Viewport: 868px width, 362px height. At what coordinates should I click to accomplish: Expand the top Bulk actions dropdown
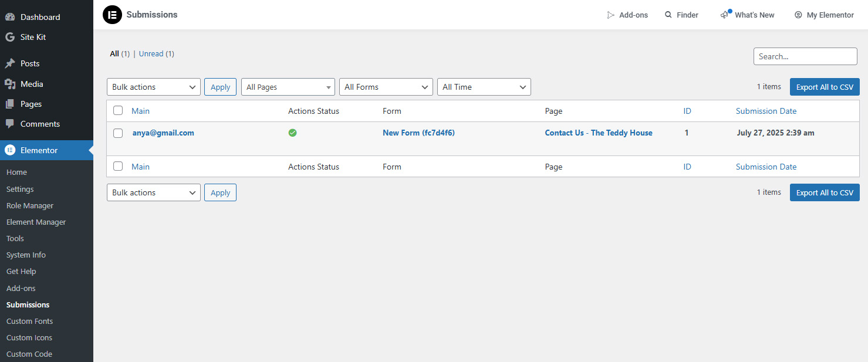point(153,87)
